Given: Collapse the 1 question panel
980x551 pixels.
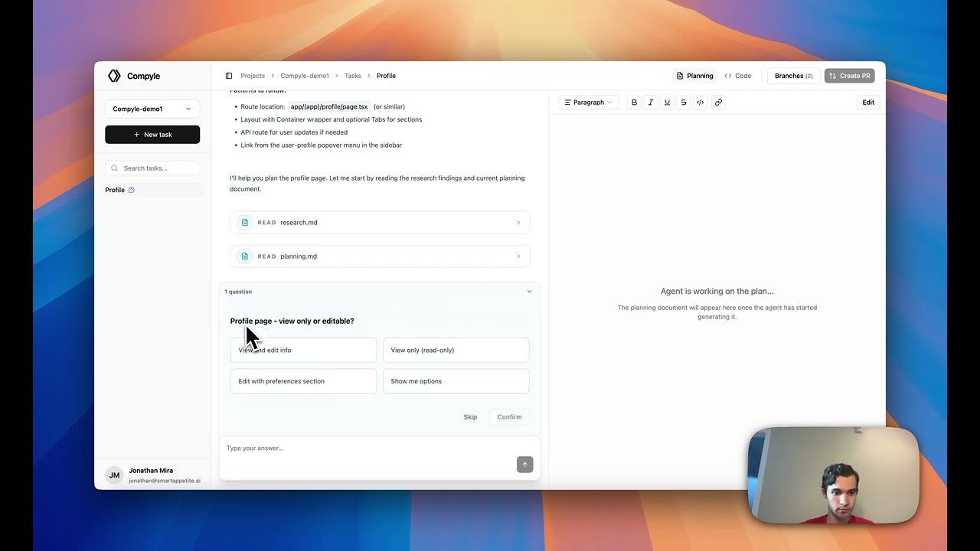Looking at the screenshot, I should 529,292.
